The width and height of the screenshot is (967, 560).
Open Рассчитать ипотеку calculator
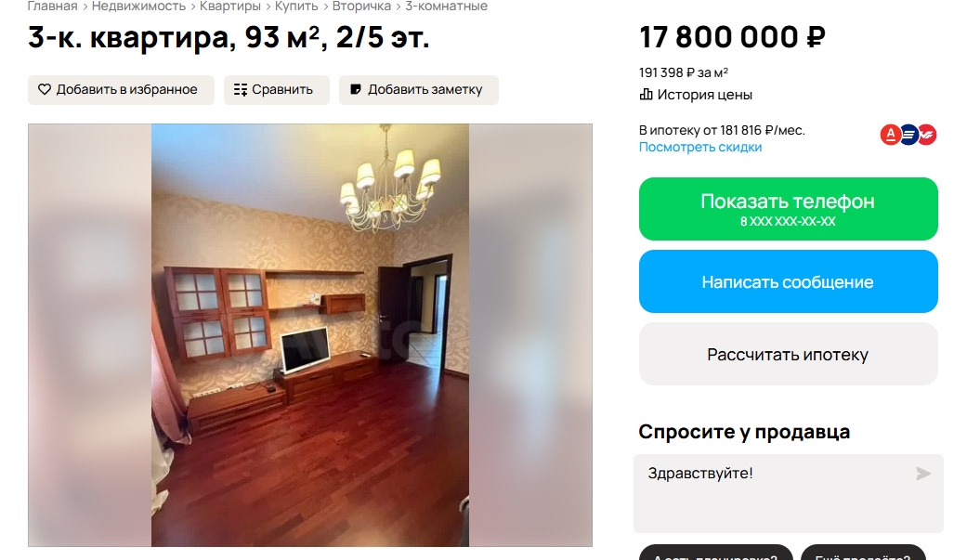point(788,354)
